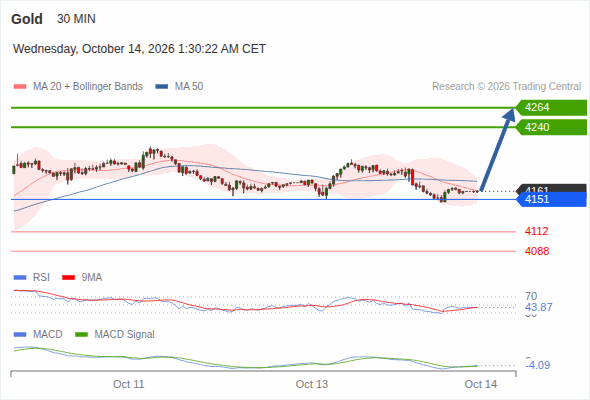This screenshot has height=400, width=590.
Task: Click the Research © 2026 Trading Central credit
Action: click(x=506, y=87)
